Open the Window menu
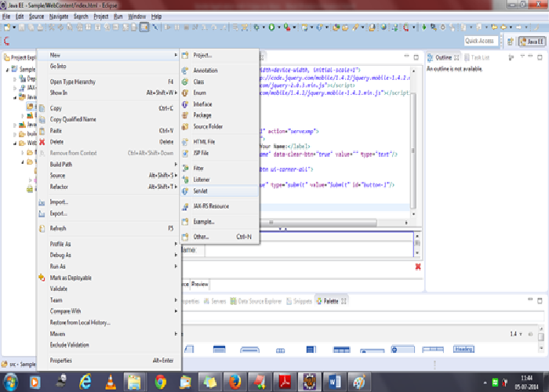 pos(136,16)
